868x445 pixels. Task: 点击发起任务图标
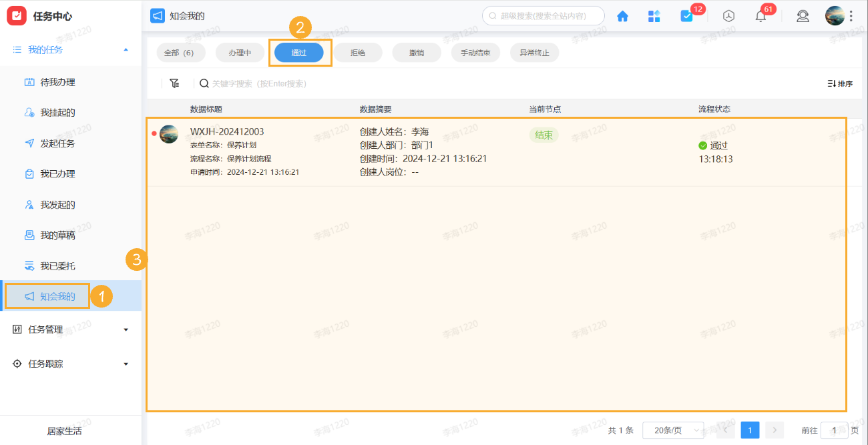tap(29, 143)
